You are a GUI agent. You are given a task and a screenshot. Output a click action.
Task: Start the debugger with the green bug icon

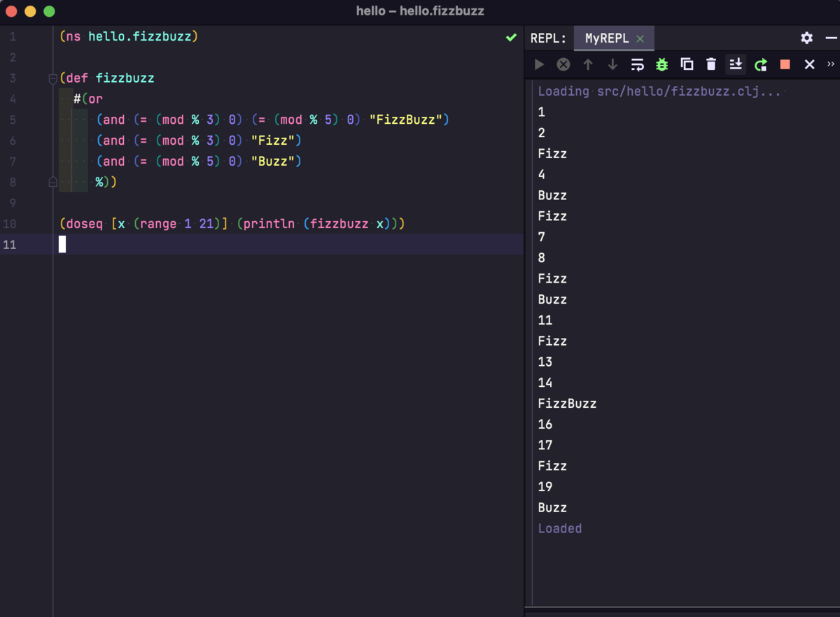tap(661, 64)
